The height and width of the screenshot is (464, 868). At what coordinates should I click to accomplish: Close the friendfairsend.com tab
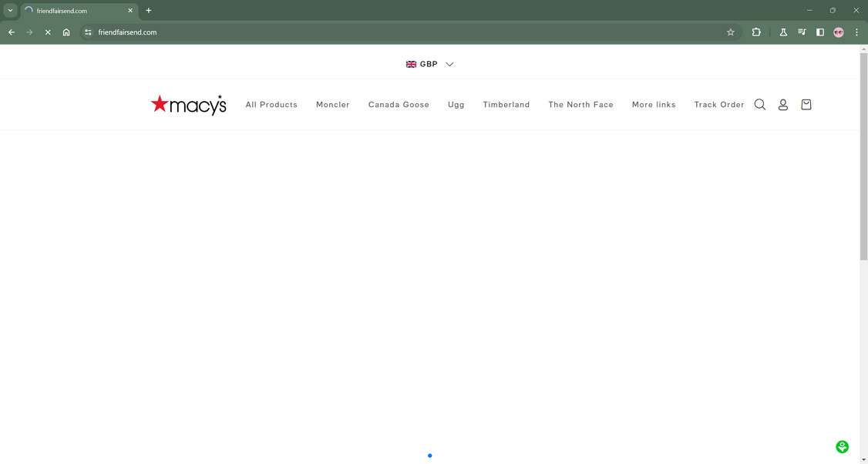pos(130,11)
